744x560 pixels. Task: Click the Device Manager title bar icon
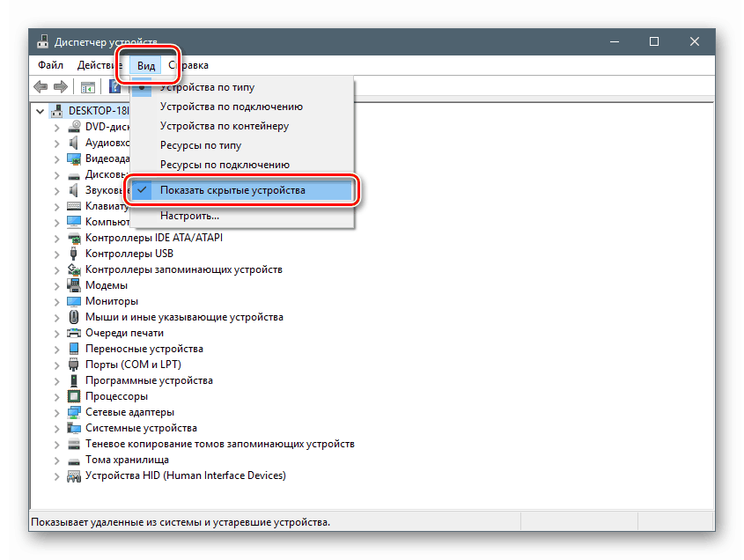[43, 41]
